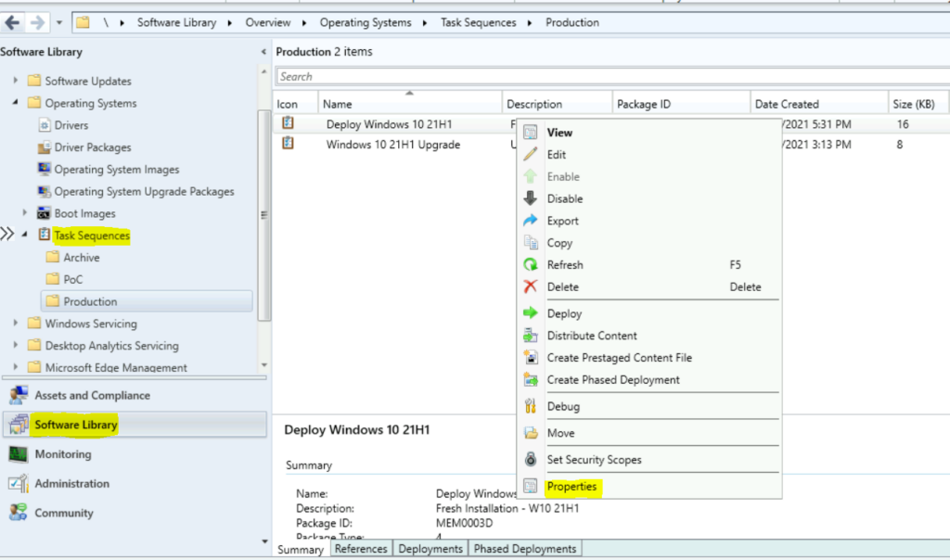The width and height of the screenshot is (950, 560).
Task: Click the green Deploy arrow icon
Action: [x=530, y=313]
